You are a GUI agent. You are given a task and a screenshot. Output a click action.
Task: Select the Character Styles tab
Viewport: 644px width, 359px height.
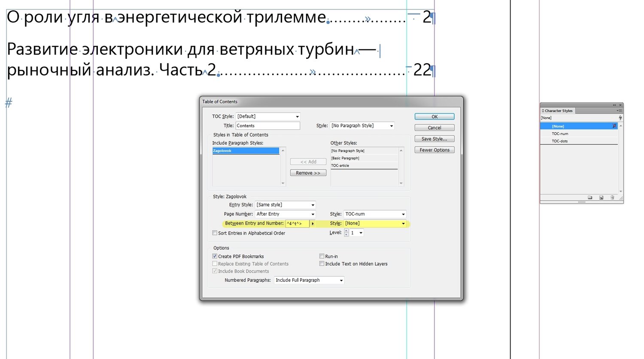[x=557, y=111]
